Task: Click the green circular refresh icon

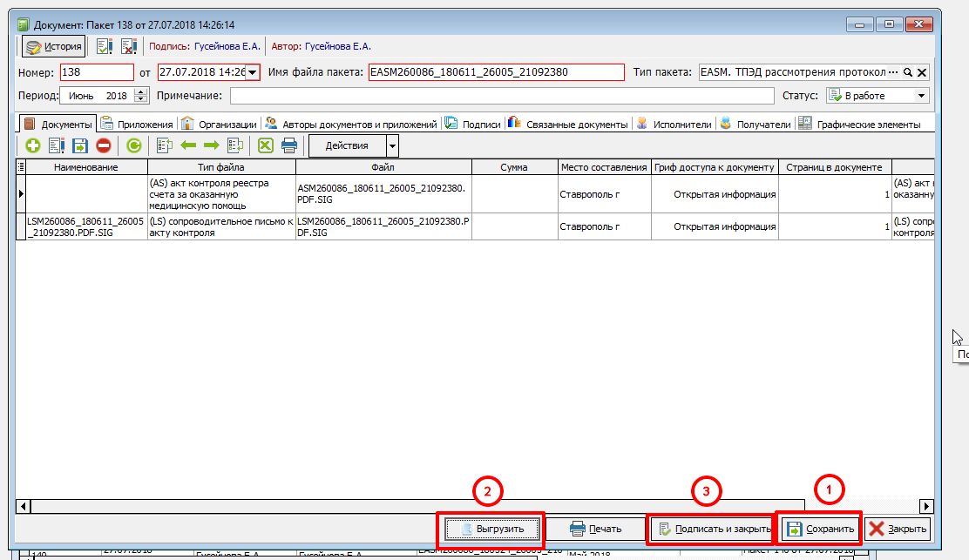Action: coord(133,145)
